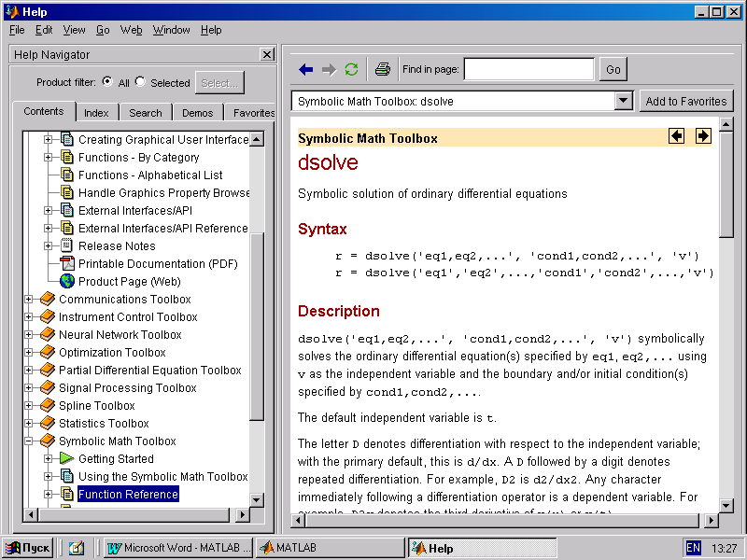
Task: Collapse the Symbolic Math Toolbox node
Action: [29, 441]
